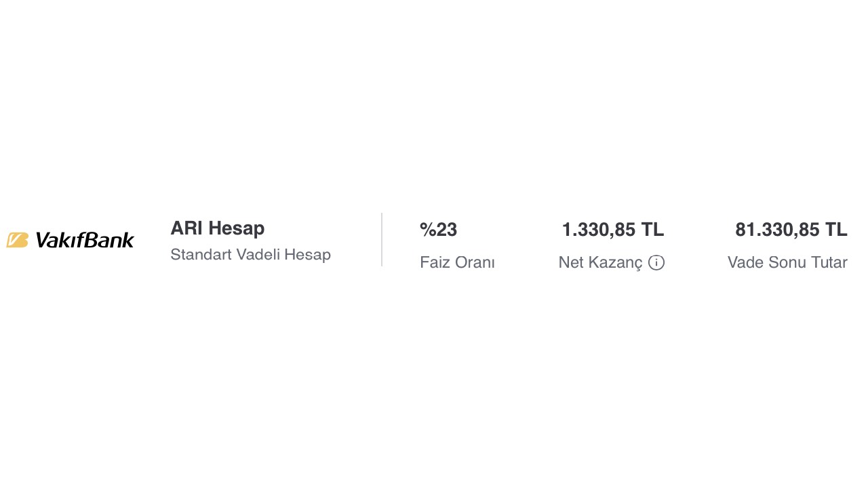
Task: Click the vertical divider beside ARI Hesap
Action: coord(382,239)
